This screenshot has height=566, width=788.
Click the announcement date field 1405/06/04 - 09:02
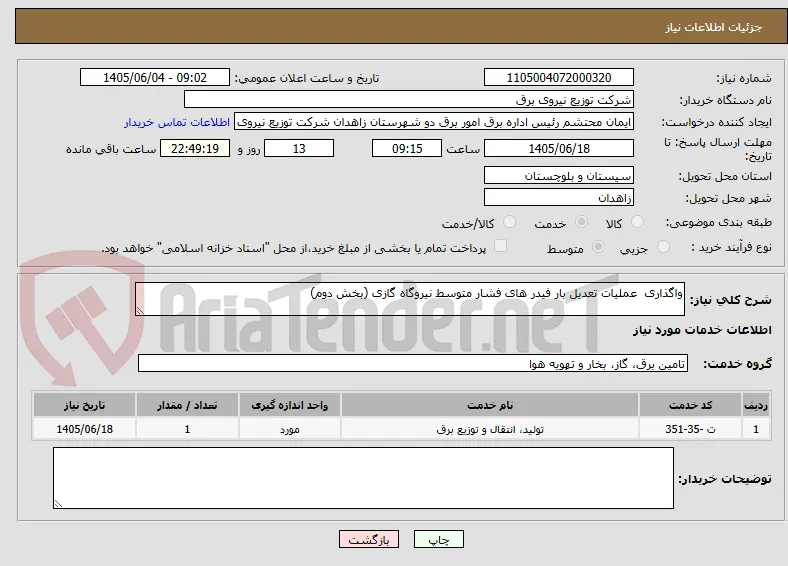click(155, 77)
